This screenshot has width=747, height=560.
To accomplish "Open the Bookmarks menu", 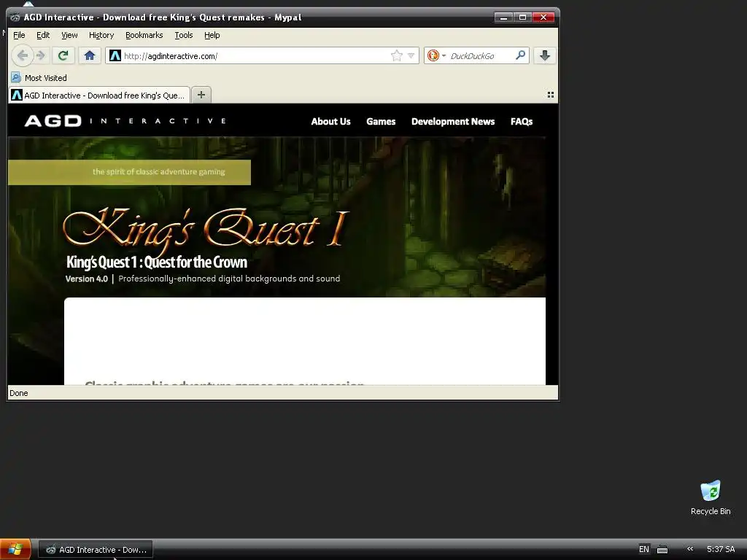I will tap(144, 35).
